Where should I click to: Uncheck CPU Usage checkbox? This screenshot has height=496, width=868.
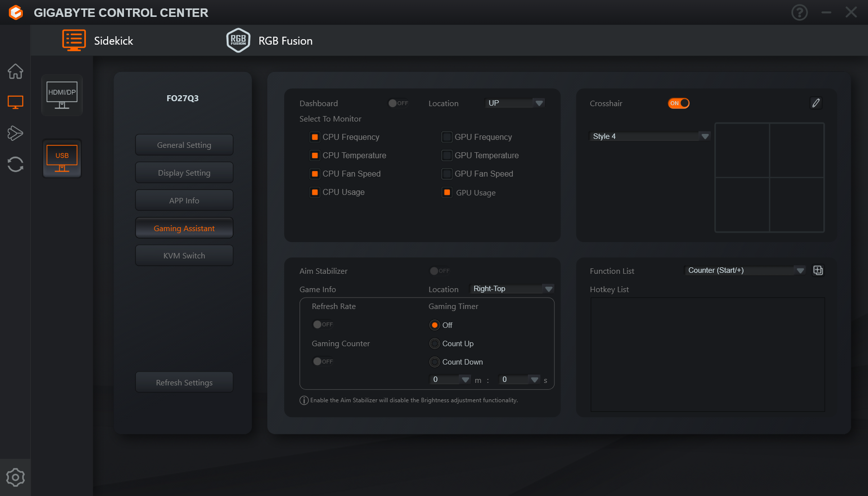(315, 192)
